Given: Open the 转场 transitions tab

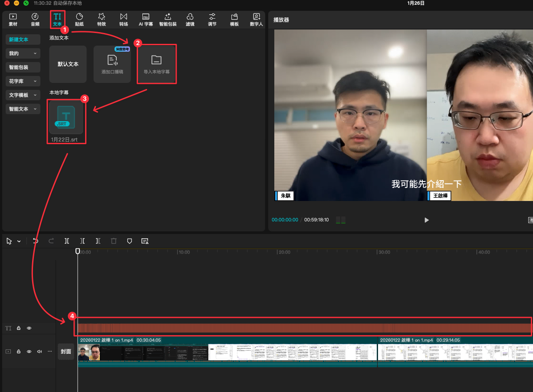Looking at the screenshot, I should [124, 20].
